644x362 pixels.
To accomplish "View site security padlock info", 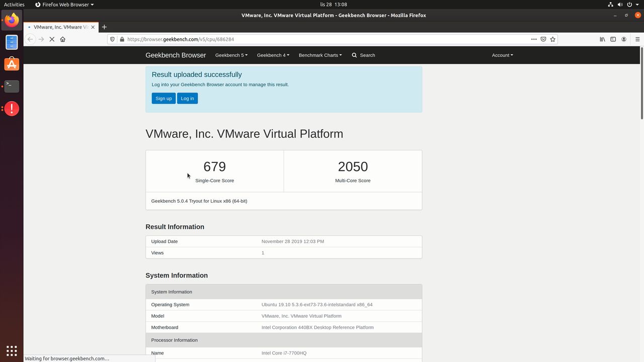I will point(122,39).
